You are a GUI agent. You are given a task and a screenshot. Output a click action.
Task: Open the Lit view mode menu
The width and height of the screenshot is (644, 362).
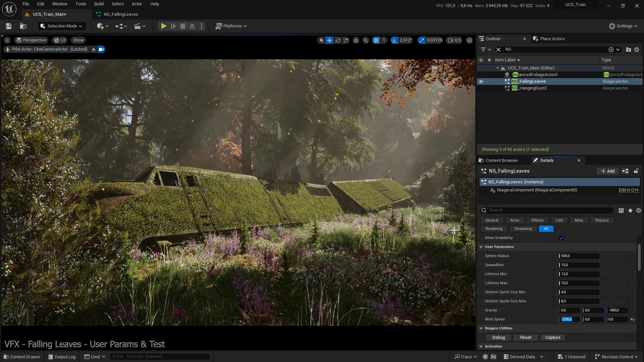pos(60,40)
